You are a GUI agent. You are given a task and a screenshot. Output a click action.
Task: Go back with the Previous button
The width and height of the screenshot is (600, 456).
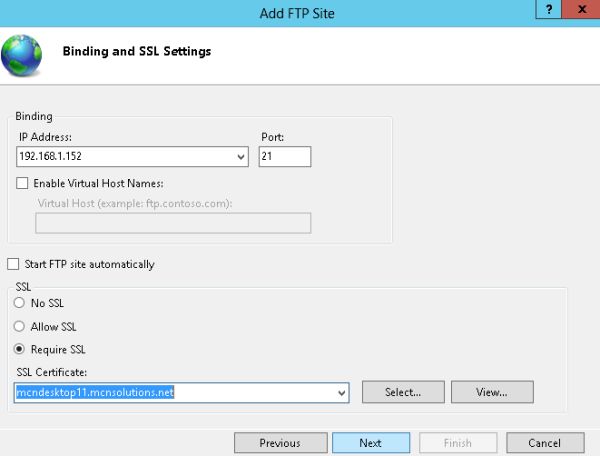pyautogui.click(x=279, y=443)
